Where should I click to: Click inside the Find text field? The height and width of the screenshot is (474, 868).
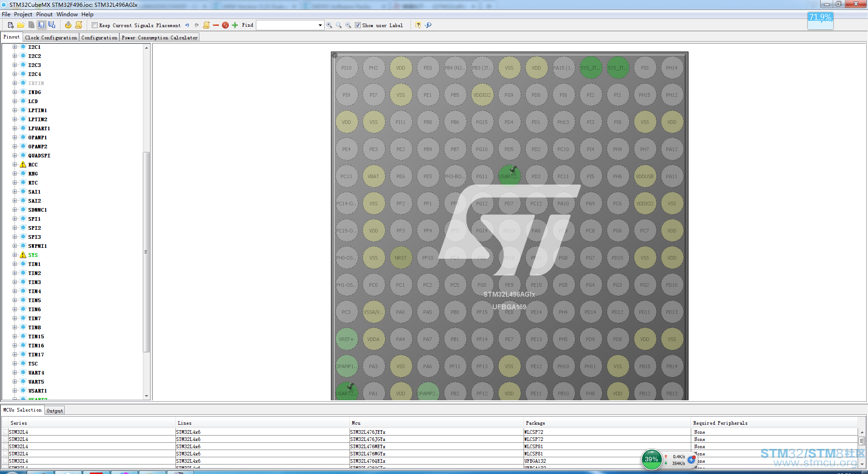pyautogui.click(x=287, y=25)
